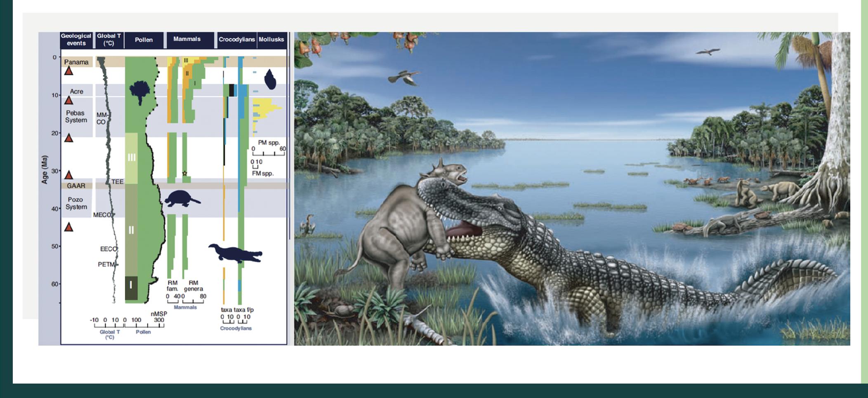Click the 'Global T (°C)' dark header
This screenshot has height=398, width=868.
pyautogui.click(x=109, y=40)
